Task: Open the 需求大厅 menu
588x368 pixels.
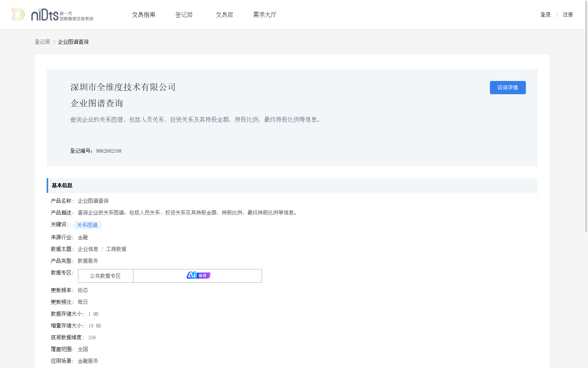Action: (x=265, y=15)
